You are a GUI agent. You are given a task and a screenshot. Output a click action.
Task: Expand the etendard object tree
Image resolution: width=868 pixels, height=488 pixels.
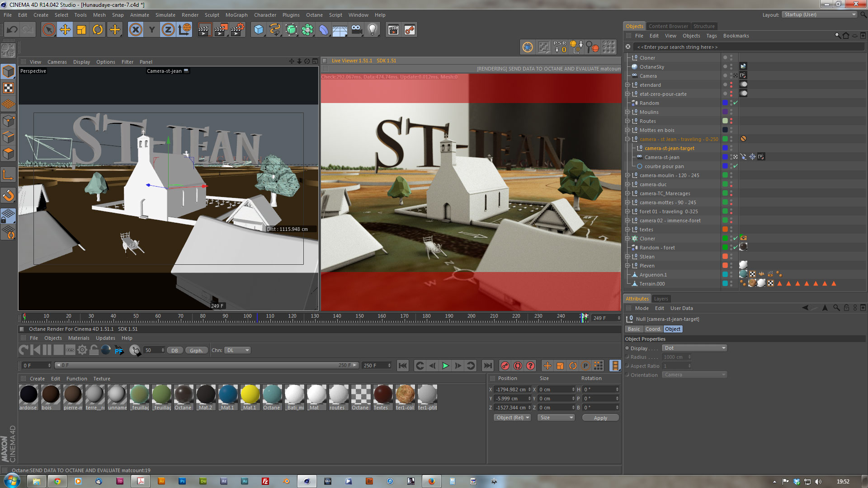tap(627, 85)
